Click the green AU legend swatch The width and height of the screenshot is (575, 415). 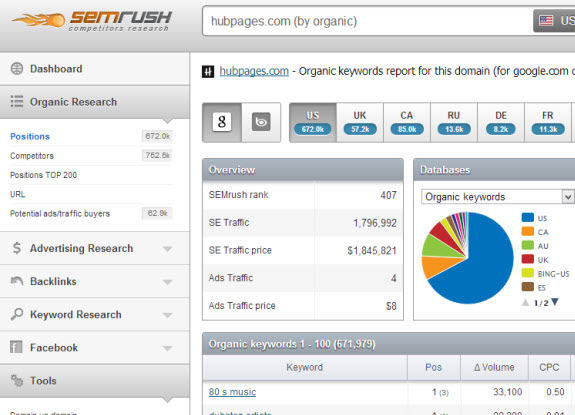click(x=528, y=245)
